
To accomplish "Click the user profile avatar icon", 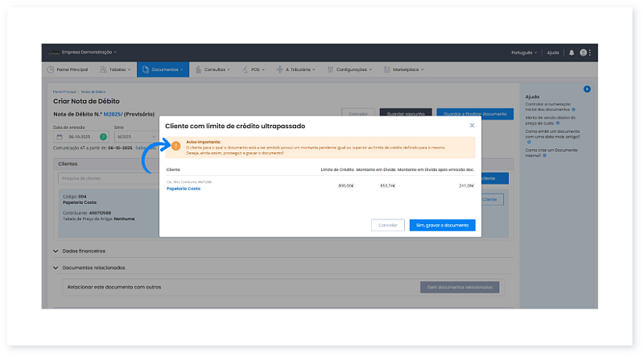I will [584, 52].
